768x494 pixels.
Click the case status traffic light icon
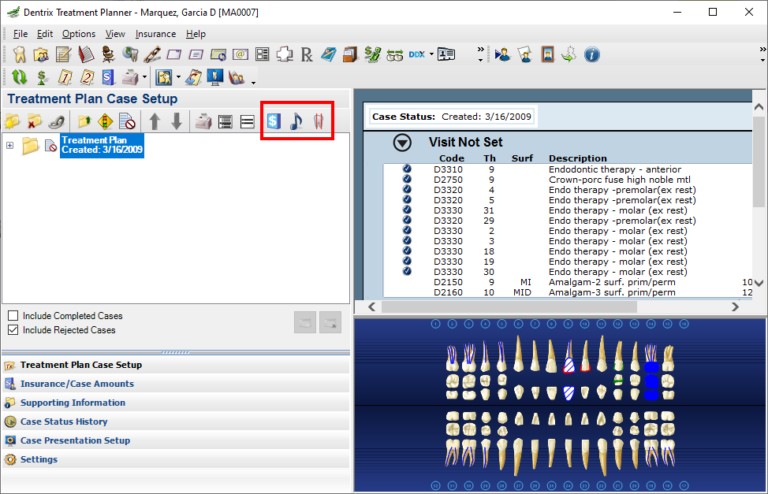[x=105, y=121]
